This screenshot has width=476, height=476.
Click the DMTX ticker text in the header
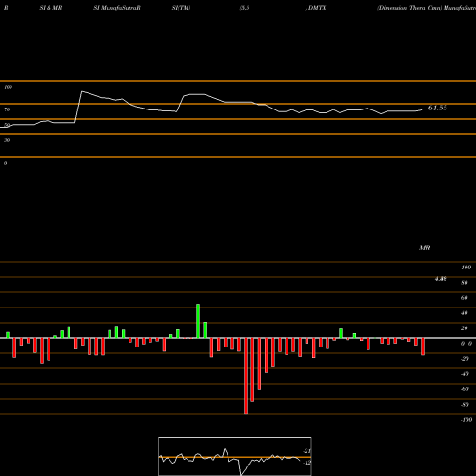(x=317, y=8)
